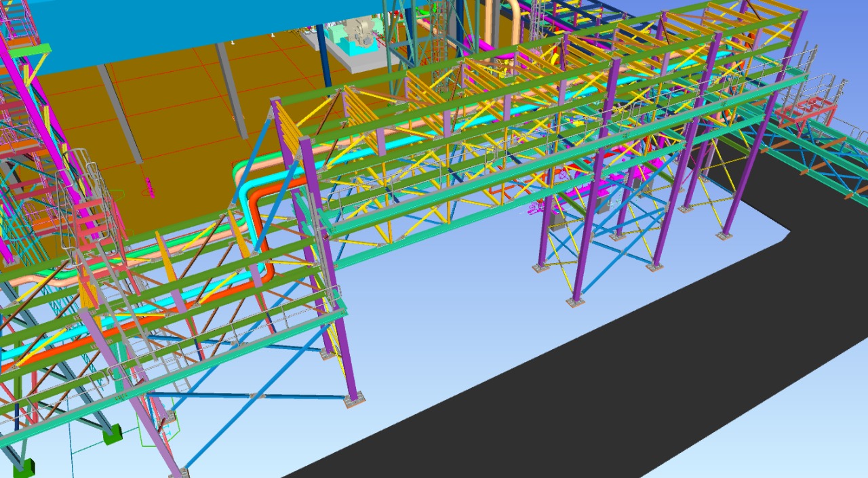Image resolution: width=868 pixels, height=478 pixels.
Task: Click the black paved road surface
Action: (610, 380)
